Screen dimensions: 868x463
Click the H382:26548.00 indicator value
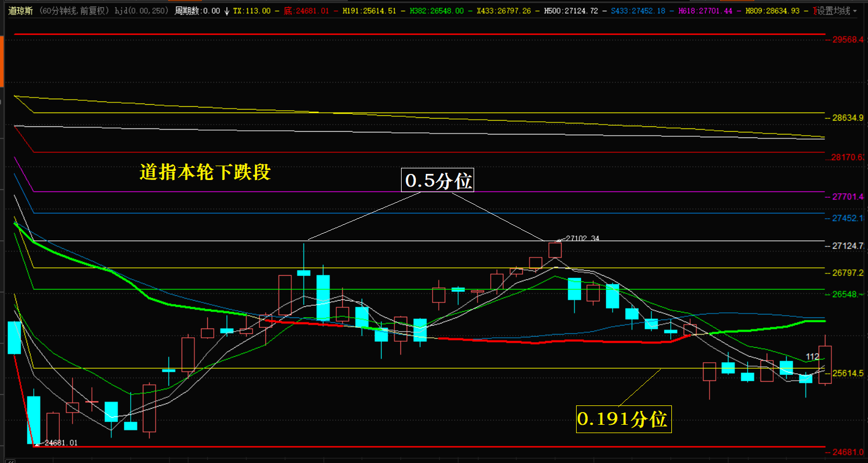click(x=436, y=11)
